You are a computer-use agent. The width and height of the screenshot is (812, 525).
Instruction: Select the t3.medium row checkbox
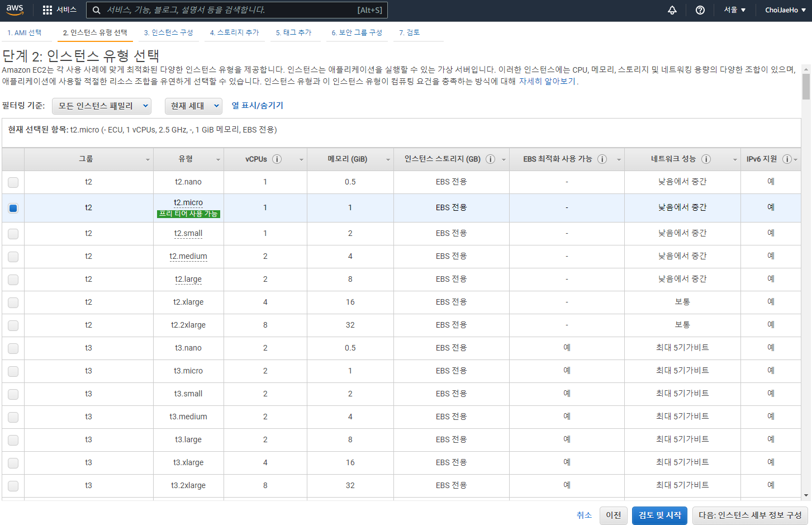point(13,417)
